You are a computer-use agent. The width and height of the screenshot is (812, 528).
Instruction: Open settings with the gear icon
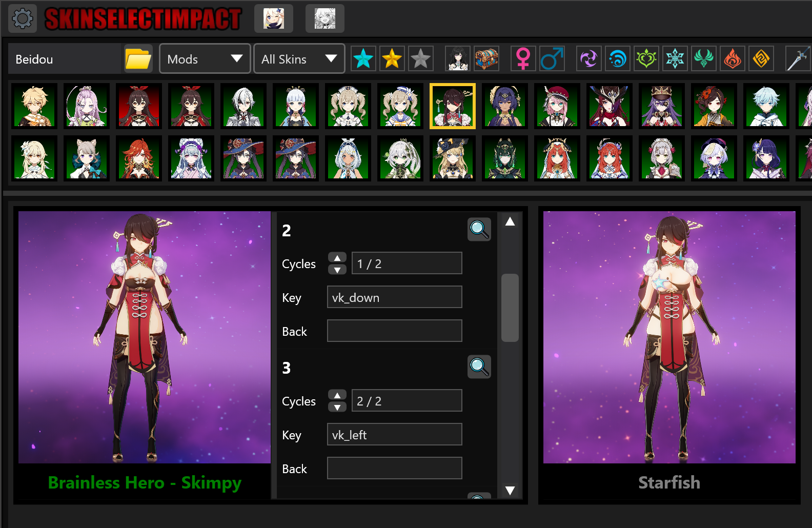coord(22,18)
